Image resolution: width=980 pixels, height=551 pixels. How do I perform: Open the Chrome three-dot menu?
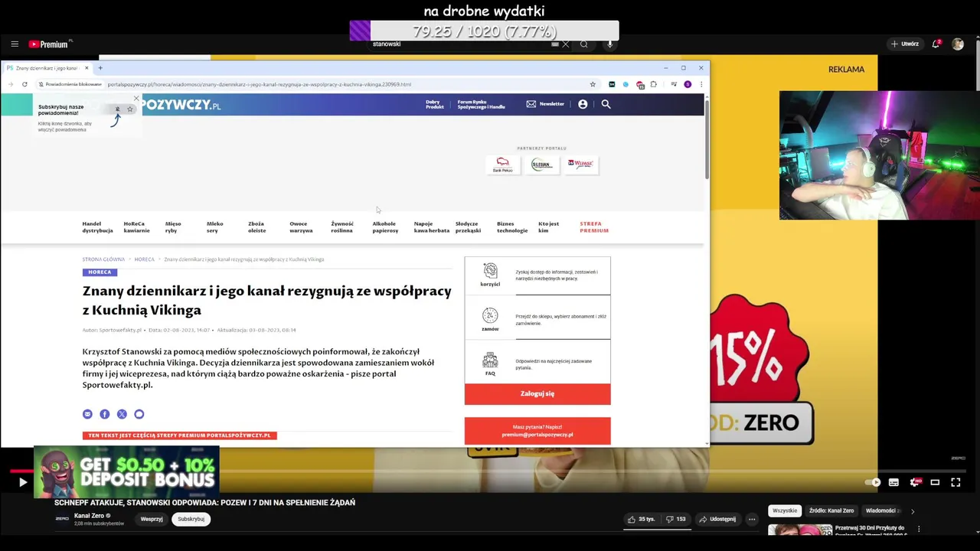(701, 84)
